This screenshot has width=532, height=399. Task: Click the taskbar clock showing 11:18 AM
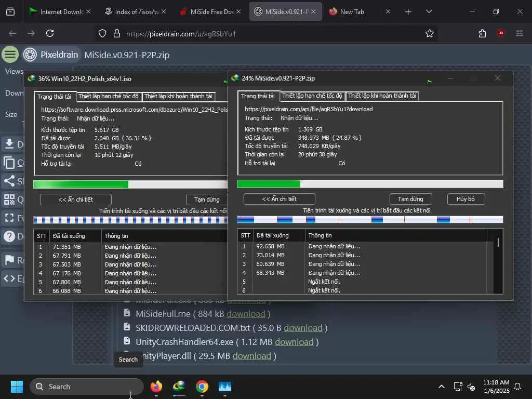pos(496,387)
